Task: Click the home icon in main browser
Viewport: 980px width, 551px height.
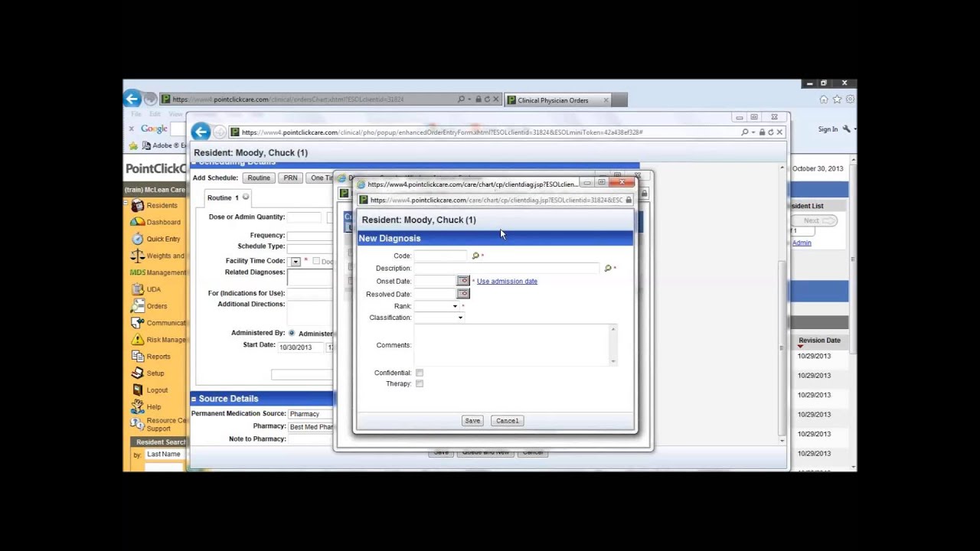Action: (823, 99)
